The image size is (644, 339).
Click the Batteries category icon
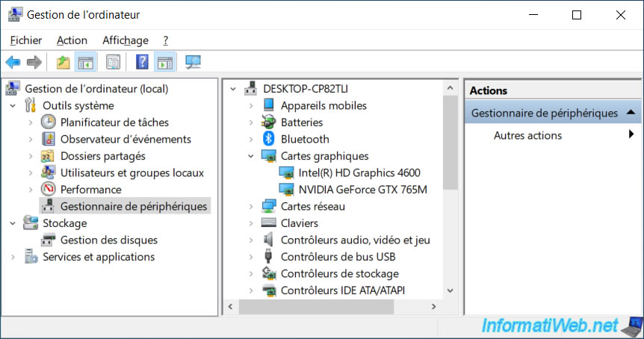coord(268,122)
